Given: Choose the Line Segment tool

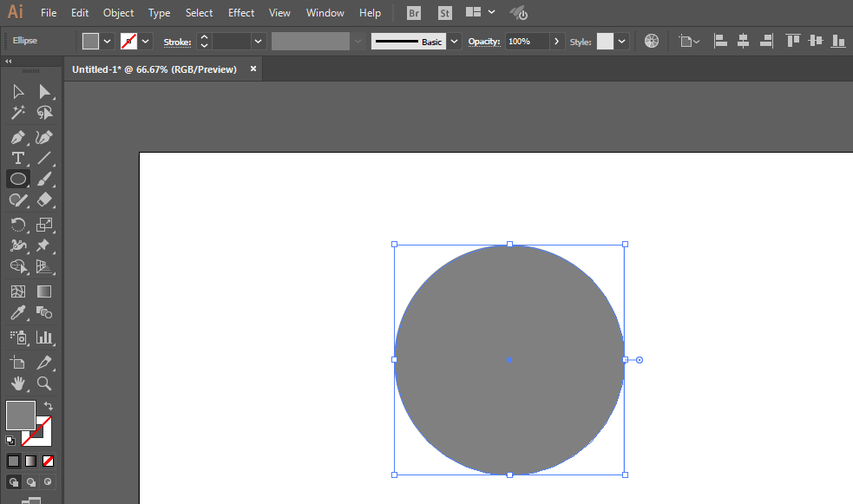Looking at the screenshot, I should tap(44, 158).
